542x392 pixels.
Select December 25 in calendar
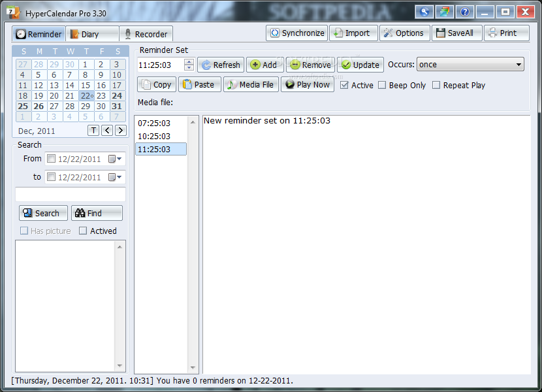tap(23, 106)
